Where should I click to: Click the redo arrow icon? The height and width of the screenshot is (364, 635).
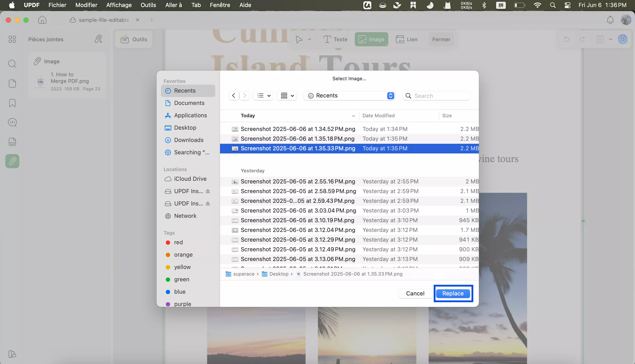tap(582, 39)
